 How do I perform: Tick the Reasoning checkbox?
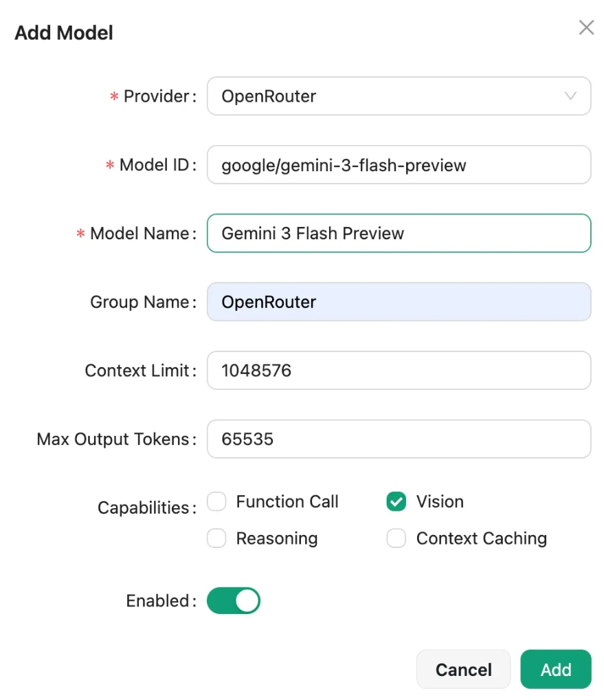coord(217,538)
